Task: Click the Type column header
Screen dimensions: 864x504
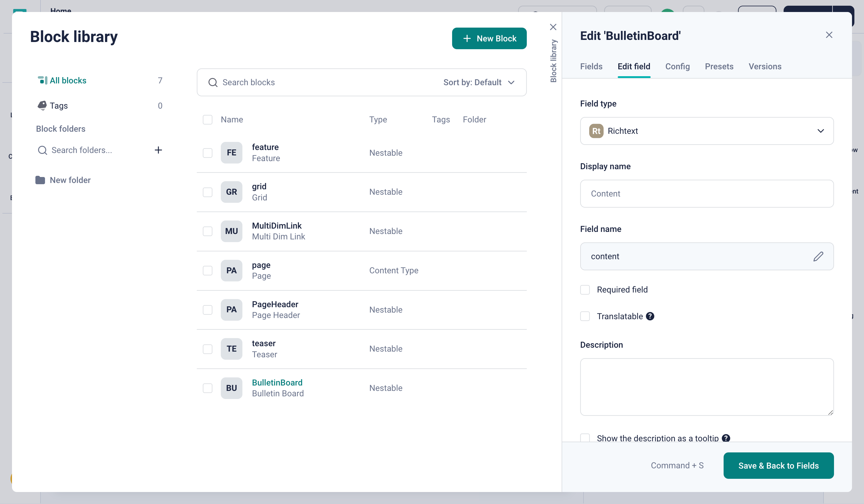Action: pyautogui.click(x=378, y=120)
